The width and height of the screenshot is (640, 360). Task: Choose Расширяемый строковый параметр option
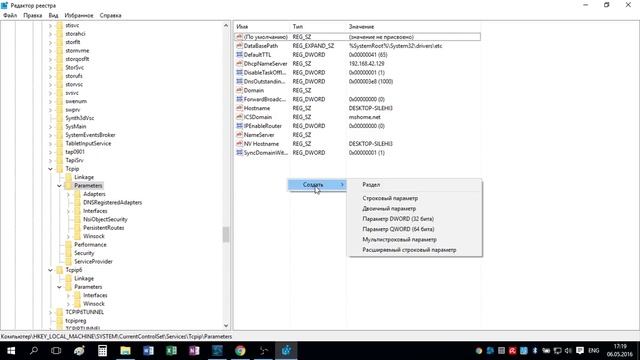(409, 250)
